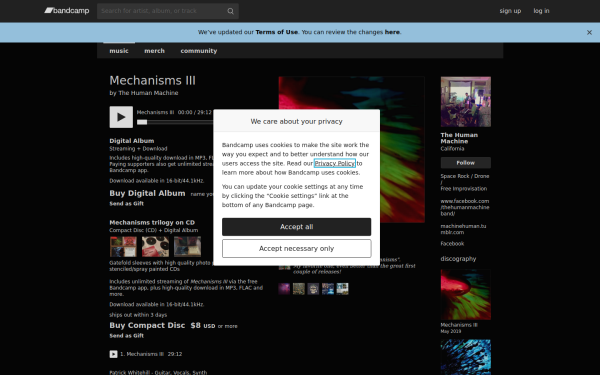Play track 1 using the small play icon
The width and height of the screenshot is (600, 375).
(113, 354)
